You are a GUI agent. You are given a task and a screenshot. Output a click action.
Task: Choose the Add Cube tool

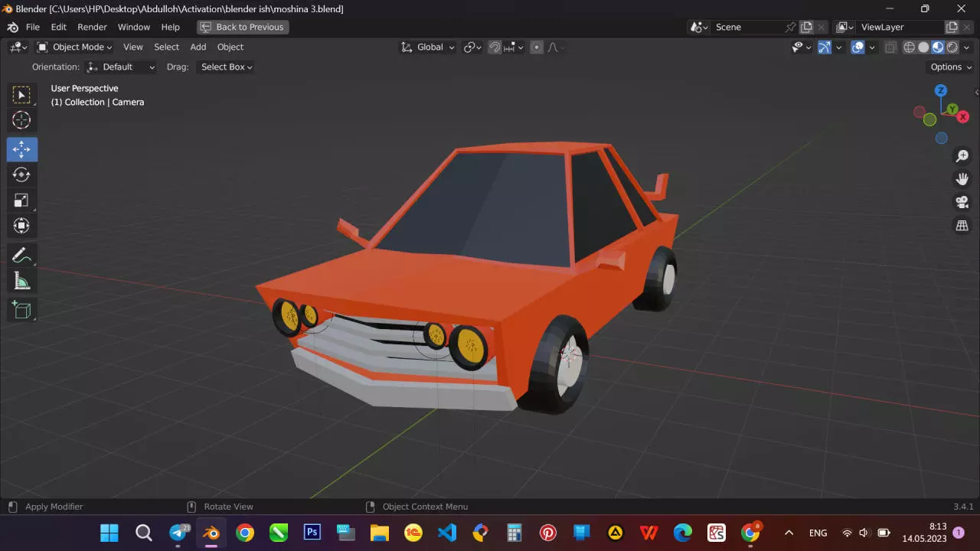[21, 310]
